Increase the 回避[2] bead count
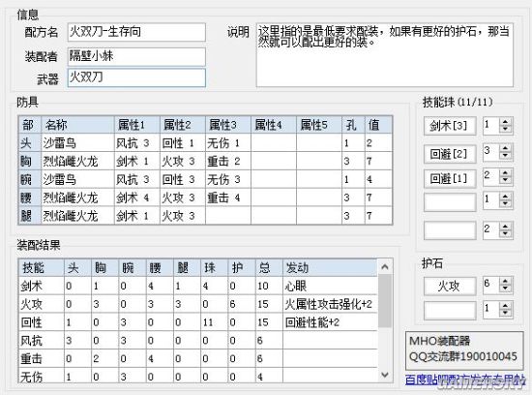 (x=506, y=148)
